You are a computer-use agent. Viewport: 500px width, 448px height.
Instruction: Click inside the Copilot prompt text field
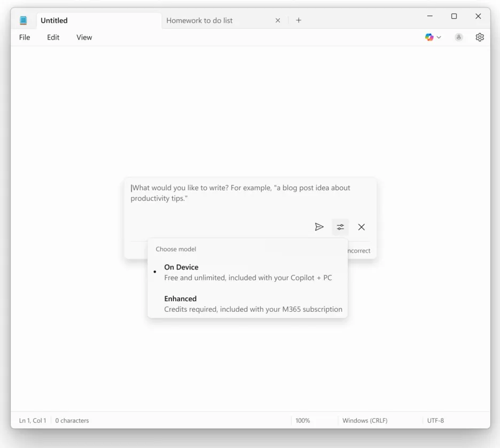[240, 193]
